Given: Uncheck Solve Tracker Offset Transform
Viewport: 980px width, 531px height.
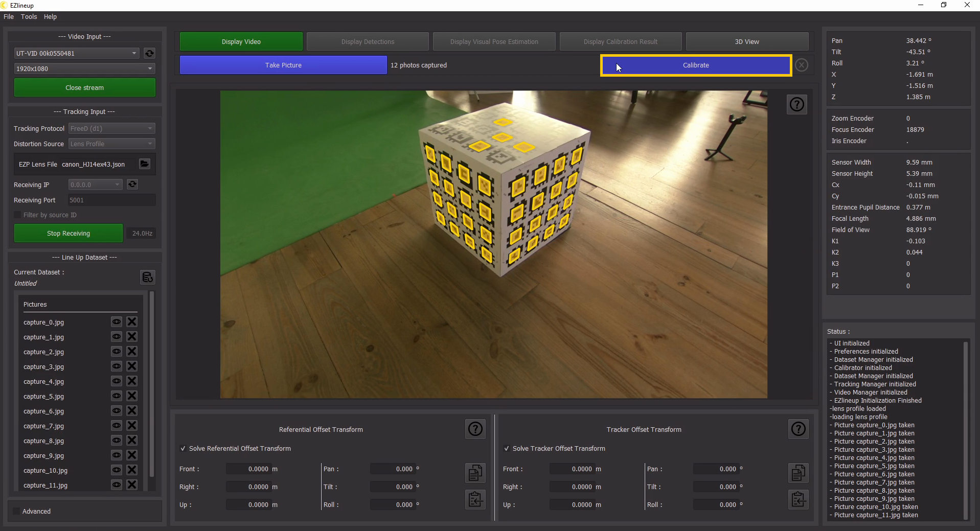Looking at the screenshot, I should coord(507,449).
